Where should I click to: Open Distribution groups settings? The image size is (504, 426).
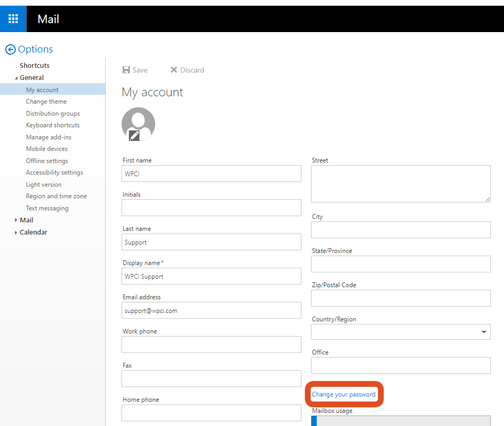53,114
